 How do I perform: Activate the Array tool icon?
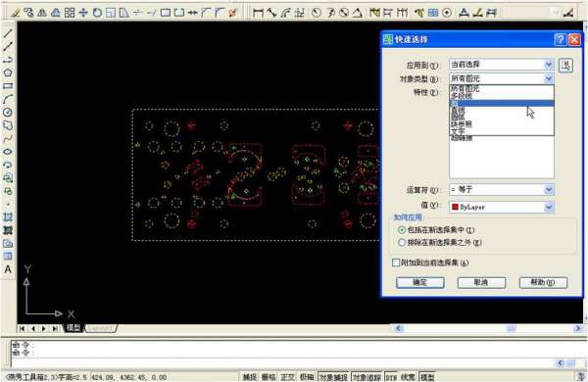(x=70, y=13)
